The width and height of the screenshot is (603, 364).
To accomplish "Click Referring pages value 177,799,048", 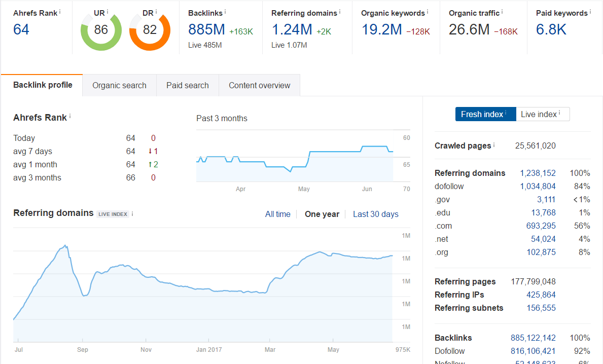I will pos(534,282).
